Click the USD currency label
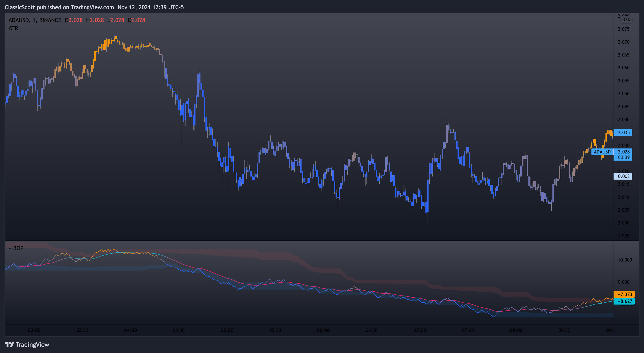 click(x=626, y=19)
